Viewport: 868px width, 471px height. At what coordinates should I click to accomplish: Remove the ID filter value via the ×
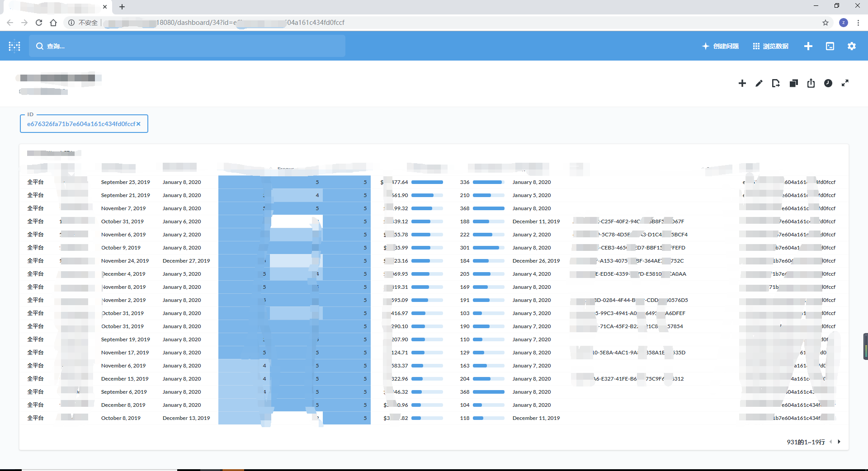[139, 123]
